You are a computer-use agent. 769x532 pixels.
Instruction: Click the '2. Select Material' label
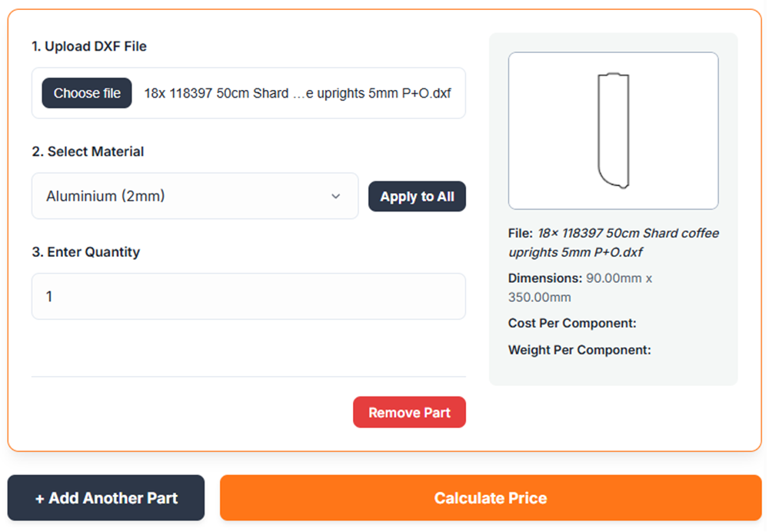(88, 151)
